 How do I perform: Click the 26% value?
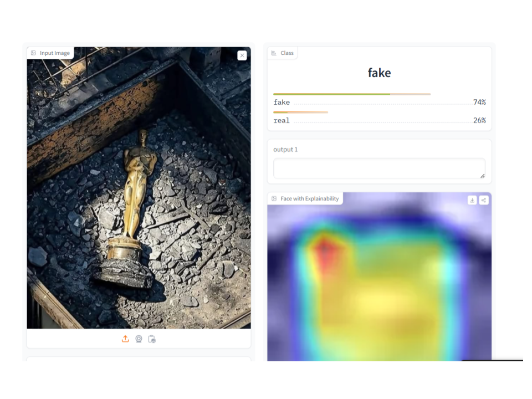click(x=479, y=120)
